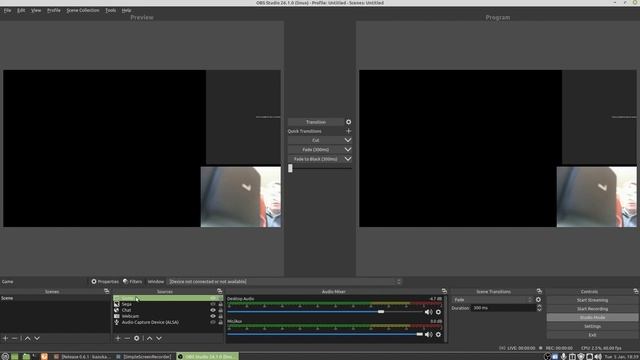Open source properties gear in Sources toolbar
The image size is (640, 360).
(137, 338)
